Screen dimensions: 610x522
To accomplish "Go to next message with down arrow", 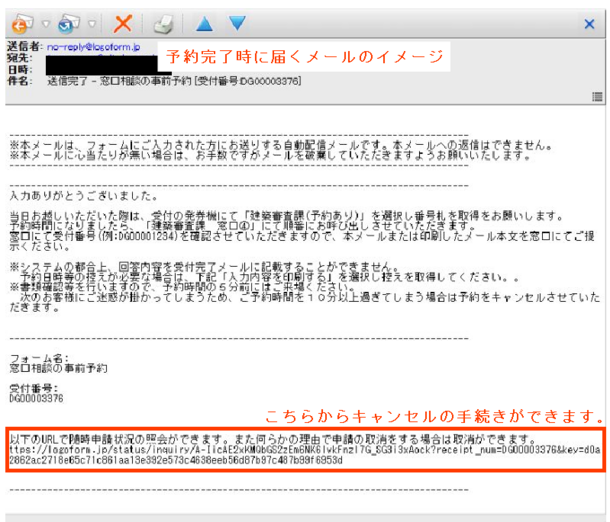I will pyautogui.click(x=237, y=23).
